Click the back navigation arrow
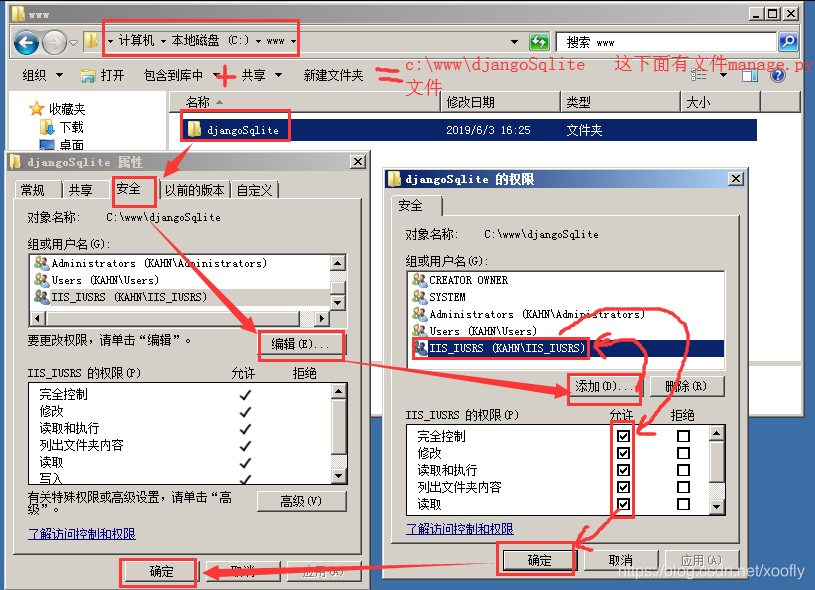The height and width of the screenshot is (590, 815). [x=26, y=42]
